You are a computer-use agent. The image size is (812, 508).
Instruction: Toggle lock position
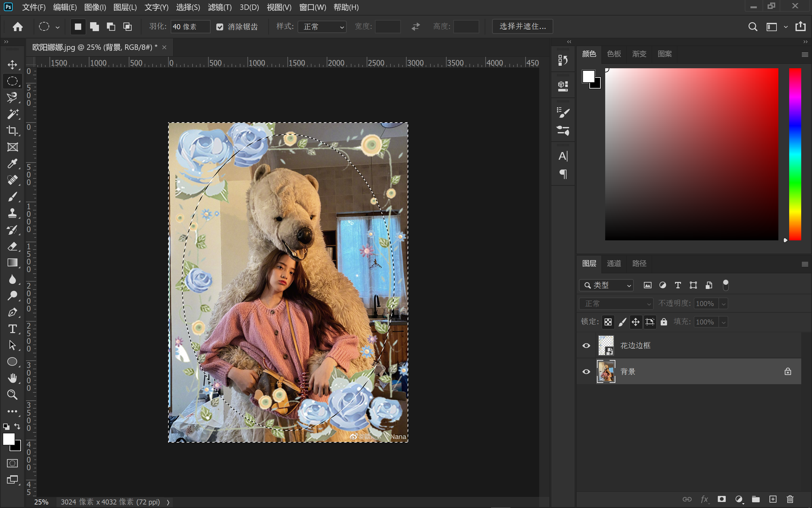[636, 322]
